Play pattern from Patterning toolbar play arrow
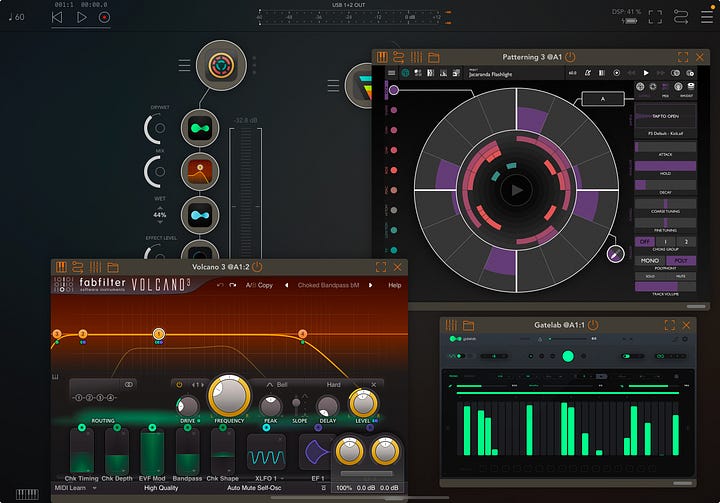Screen dimensions: 720x503 [x=646, y=73]
